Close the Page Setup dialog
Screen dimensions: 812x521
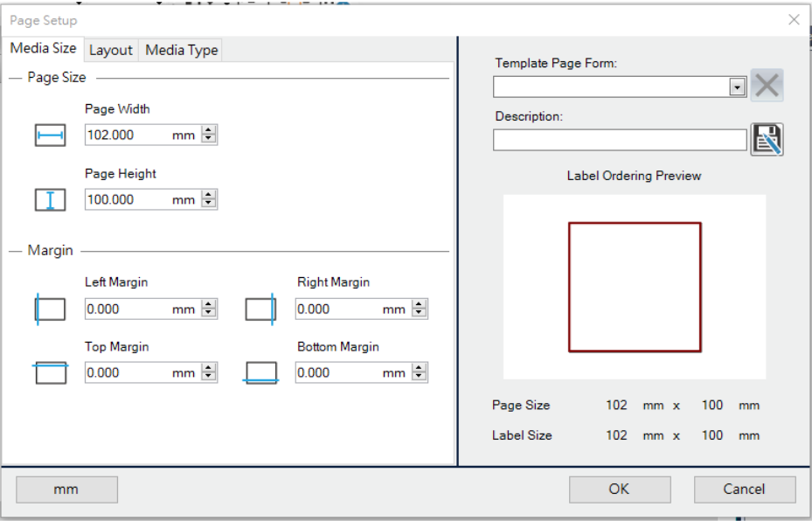tap(794, 20)
